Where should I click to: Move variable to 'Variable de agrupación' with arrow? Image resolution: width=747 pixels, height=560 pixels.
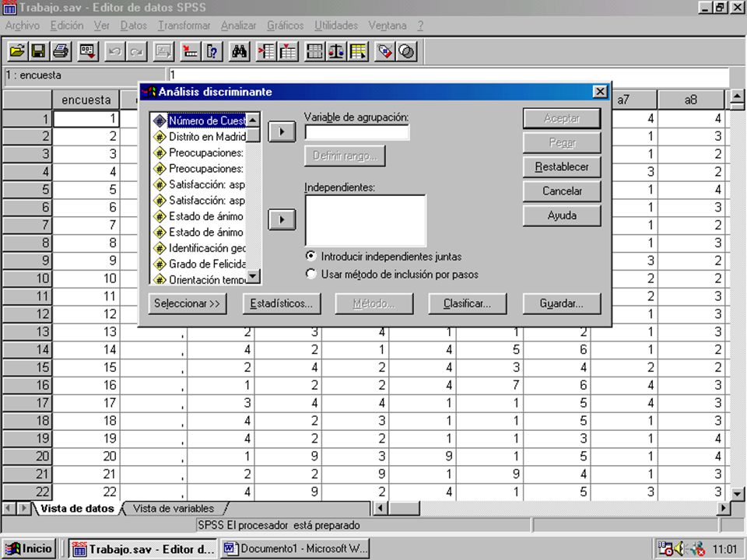click(x=282, y=131)
